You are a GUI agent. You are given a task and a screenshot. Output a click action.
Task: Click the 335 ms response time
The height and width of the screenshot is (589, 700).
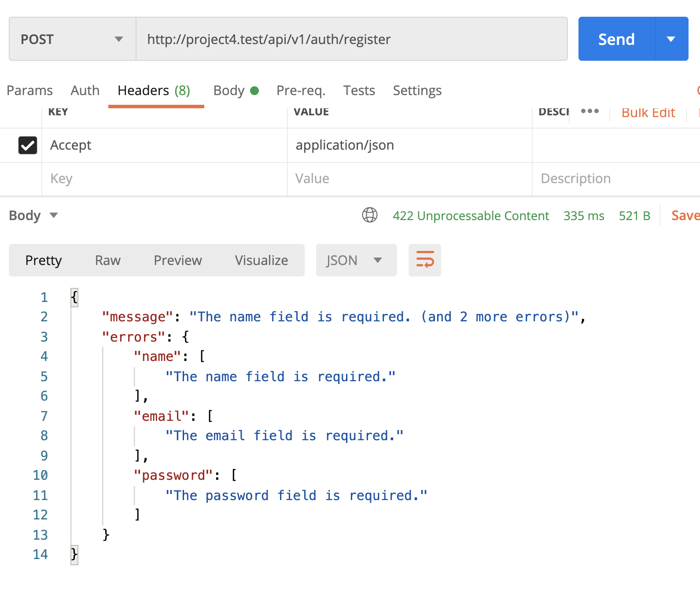[x=584, y=216]
